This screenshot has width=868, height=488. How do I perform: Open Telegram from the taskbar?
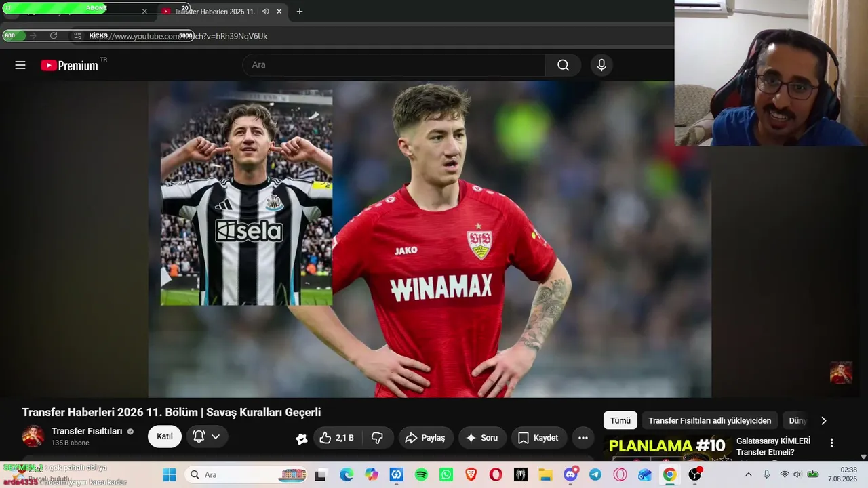(595, 474)
